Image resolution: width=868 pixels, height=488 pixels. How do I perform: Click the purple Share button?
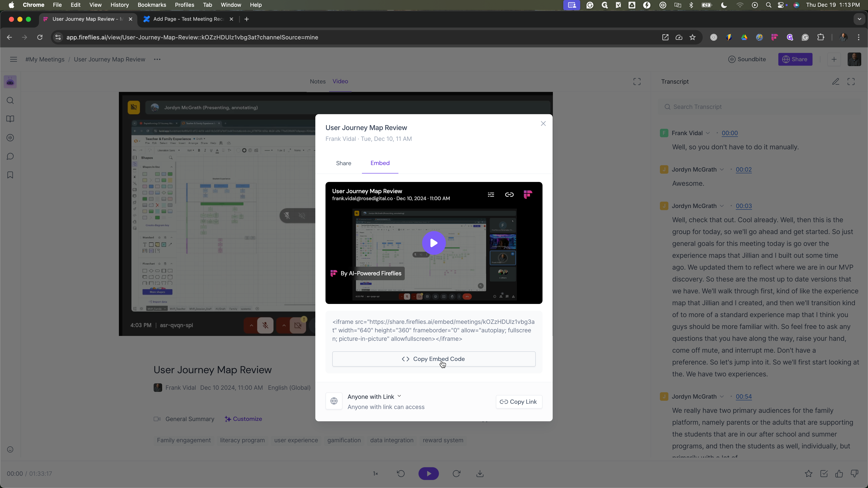tap(795, 59)
